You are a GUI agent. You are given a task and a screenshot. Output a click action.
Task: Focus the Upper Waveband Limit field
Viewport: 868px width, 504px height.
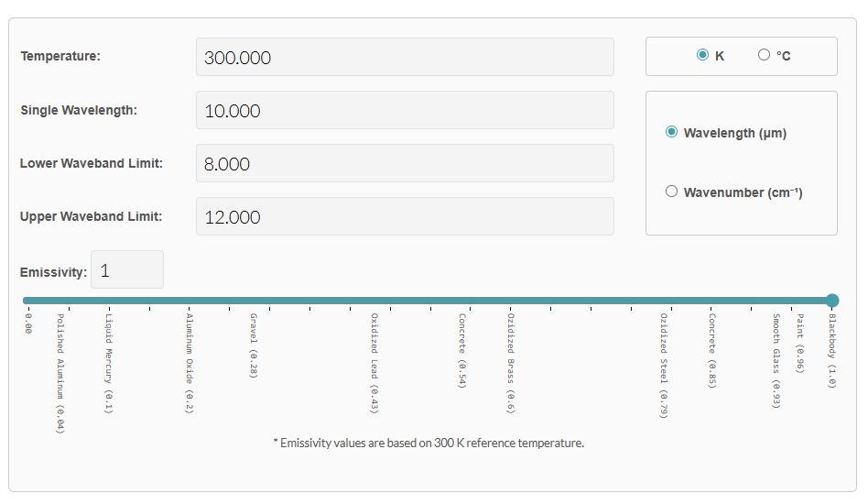click(x=404, y=216)
